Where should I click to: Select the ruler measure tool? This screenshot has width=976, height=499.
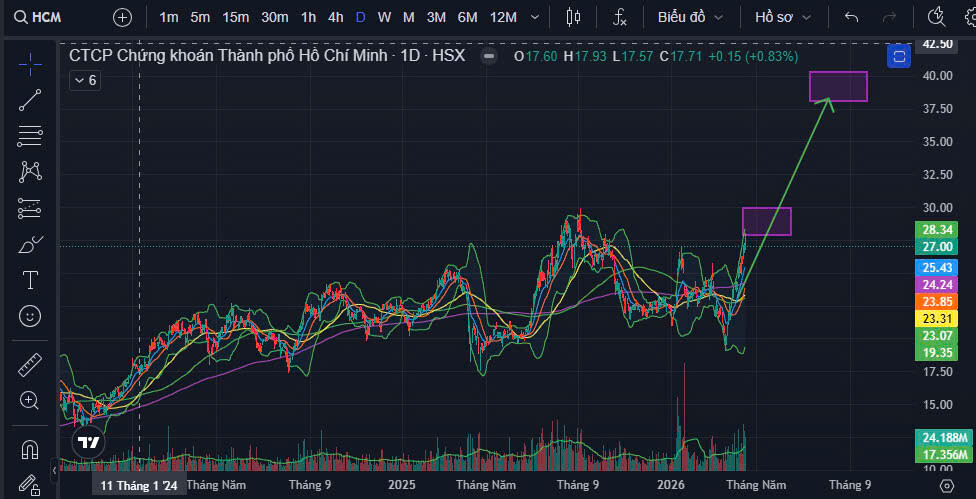pos(30,365)
